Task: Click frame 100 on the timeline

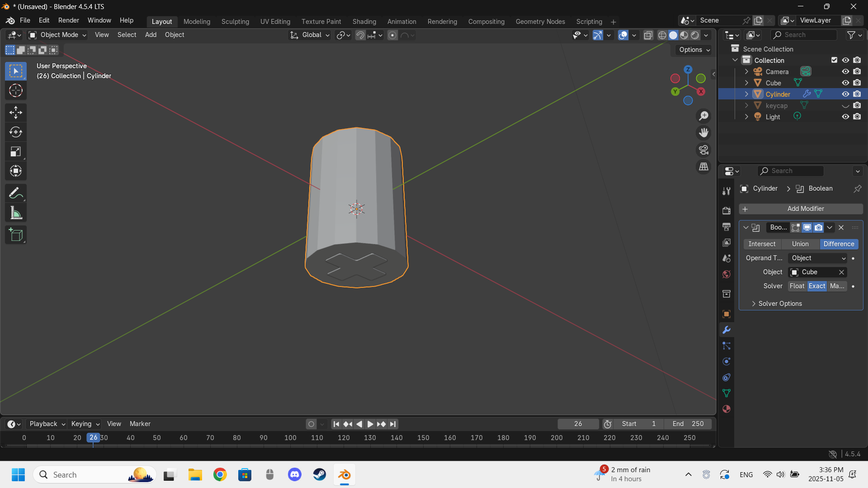Action: 290,438
